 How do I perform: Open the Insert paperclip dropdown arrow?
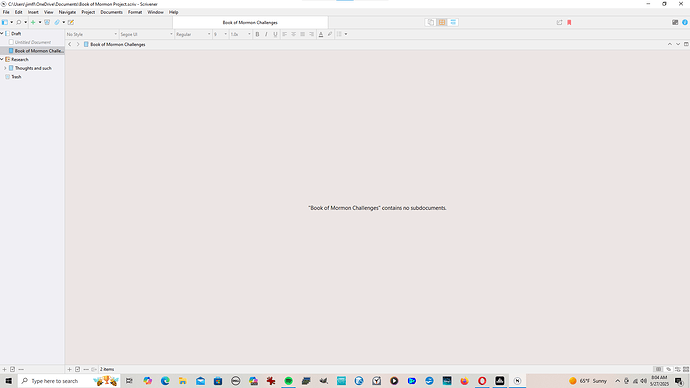click(64, 22)
